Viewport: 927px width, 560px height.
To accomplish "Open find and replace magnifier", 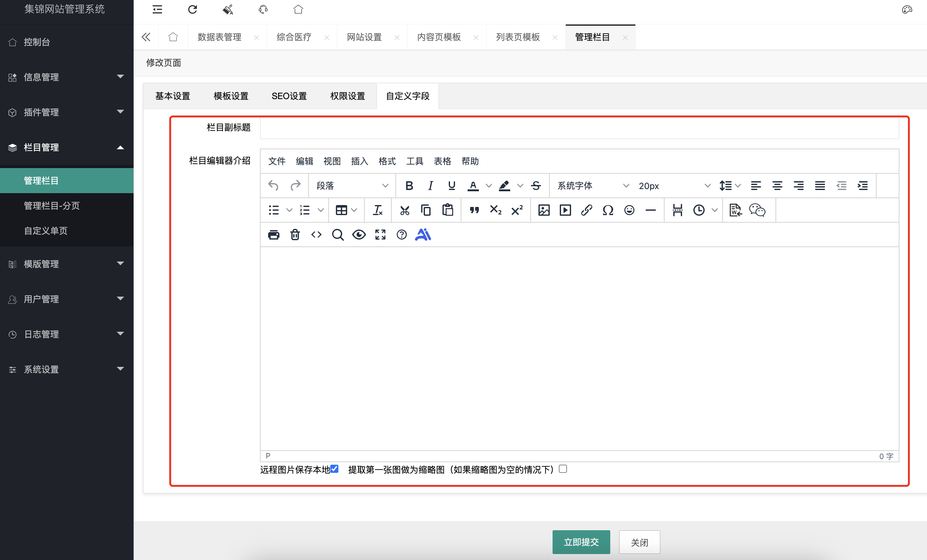I will [338, 235].
